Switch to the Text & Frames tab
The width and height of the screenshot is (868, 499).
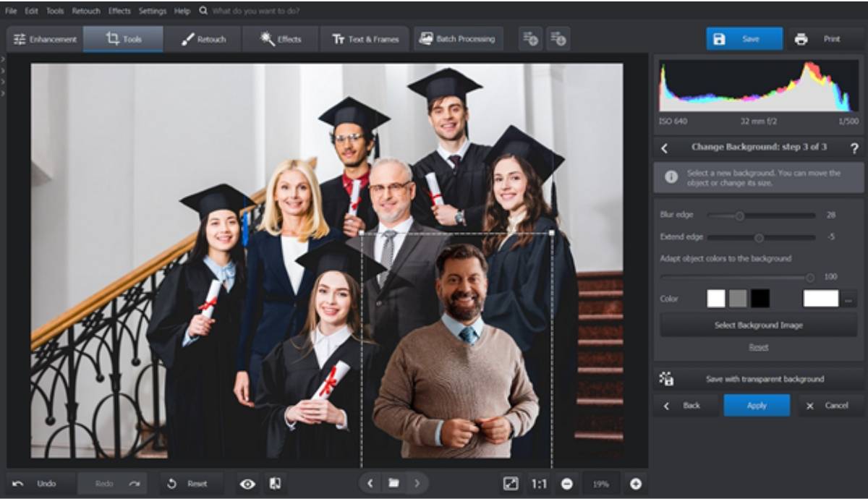coord(365,39)
